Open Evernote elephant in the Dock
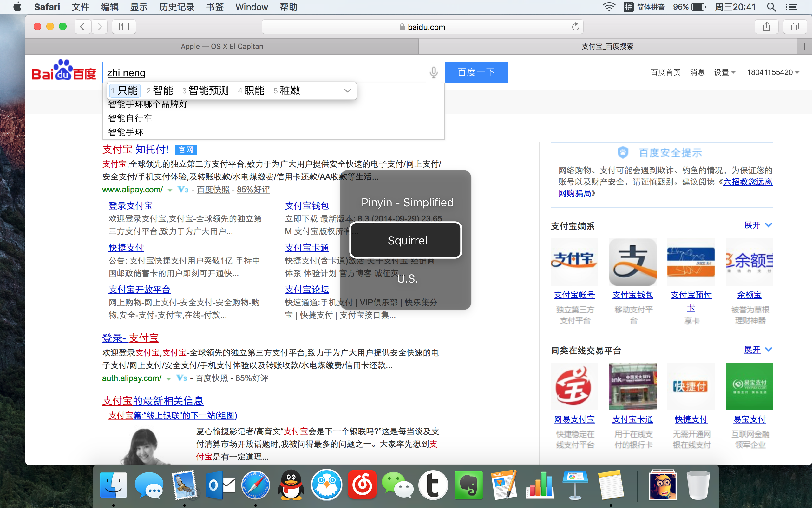Screen dimensions: 812x508 (x=469, y=485)
